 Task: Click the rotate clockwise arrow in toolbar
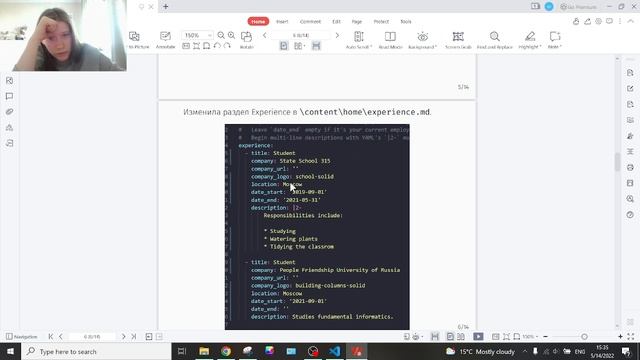point(227,46)
